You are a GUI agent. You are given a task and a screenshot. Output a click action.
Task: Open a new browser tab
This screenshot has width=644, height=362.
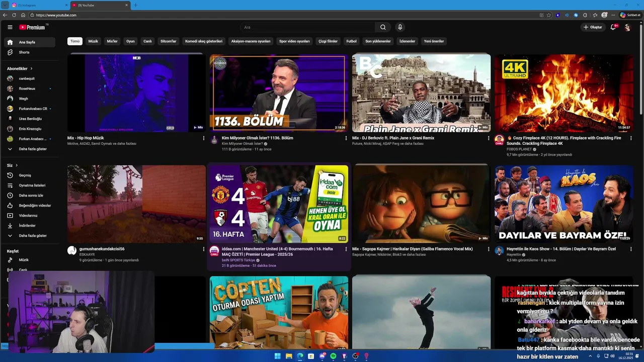(135, 5)
